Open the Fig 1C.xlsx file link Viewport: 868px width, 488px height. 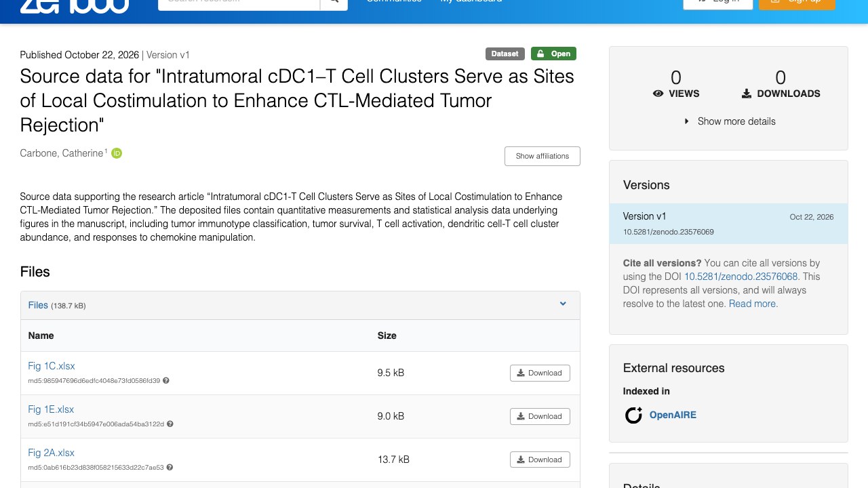52,366
